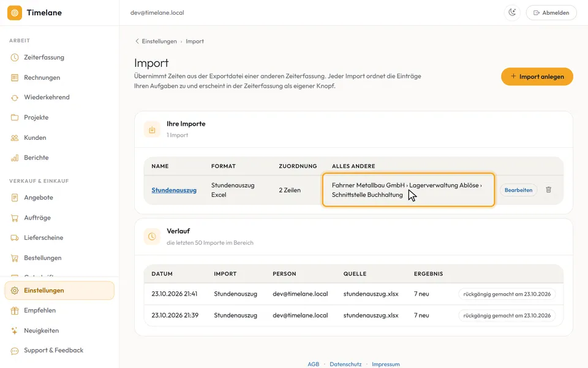The height and width of the screenshot is (368, 588).
Task: Open Lieferscheine truck icon
Action: pos(15,238)
